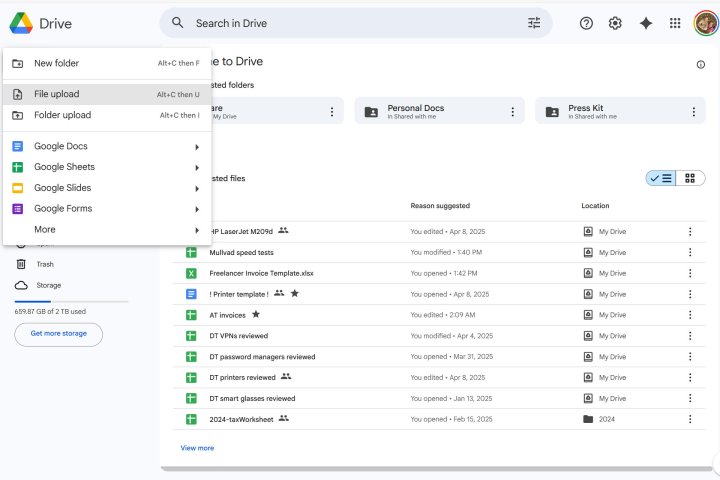The image size is (720, 480).
Task: Open more actions for Mullvad speed tests
Action: 690,252
